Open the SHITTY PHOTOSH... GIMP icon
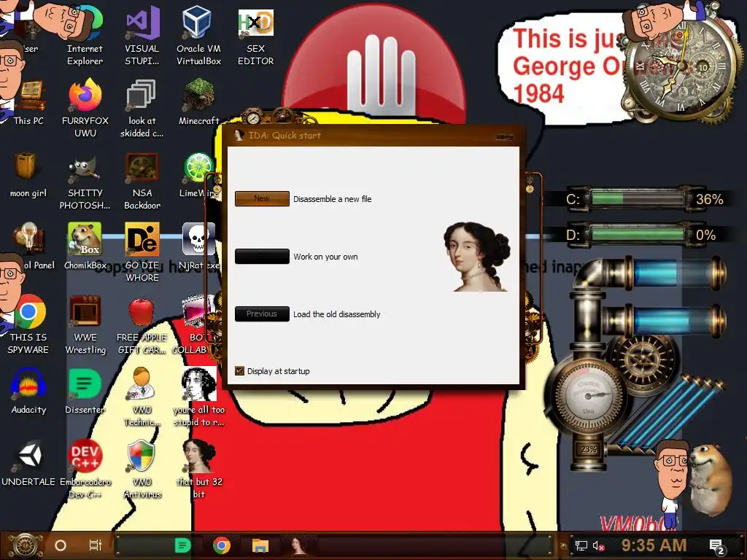The width and height of the screenshot is (747, 560). 85,181
